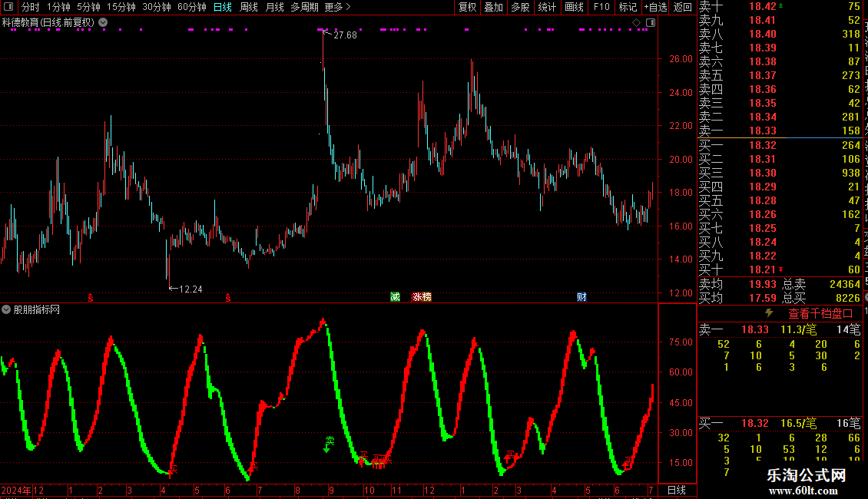Screen dimensions: 868x499
Task: Click the 75.00 indicator axis value
Action: (x=681, y=342)
